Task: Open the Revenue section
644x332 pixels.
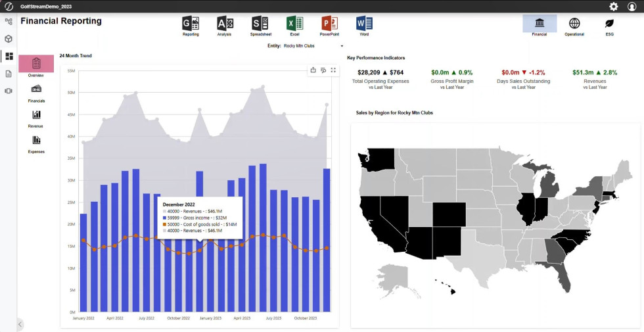Action: 36,118
